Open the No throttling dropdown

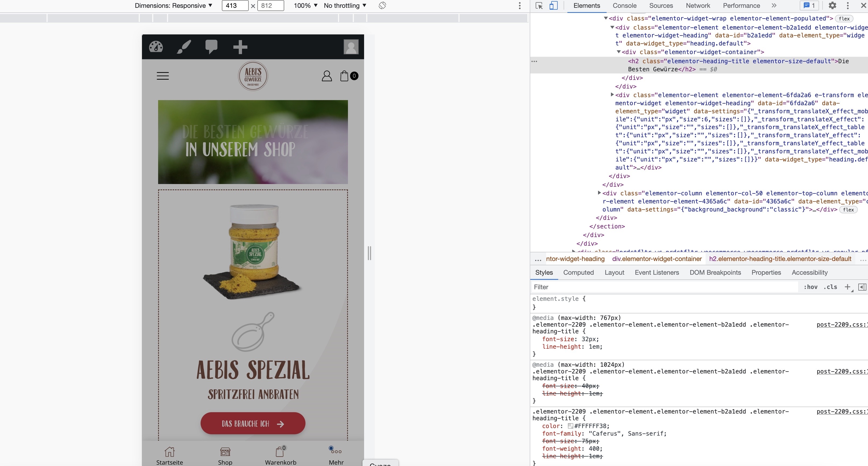345,6
